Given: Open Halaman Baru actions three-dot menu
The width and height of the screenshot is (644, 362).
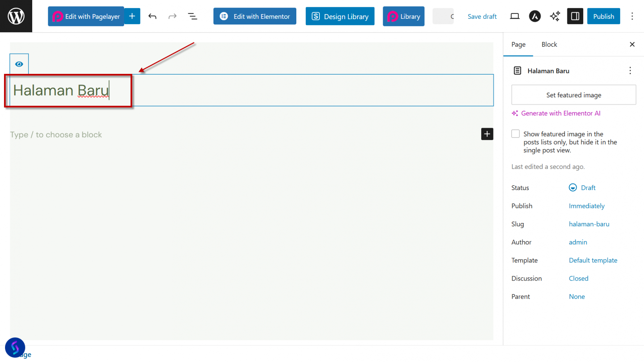Looking at the screenshot, I should pos(630,71).
